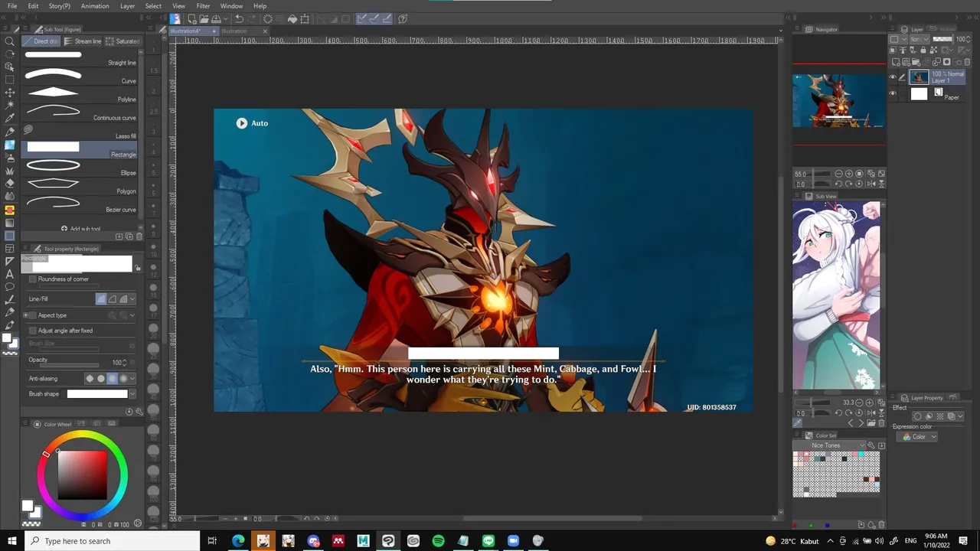Image resolution: width=980 pixels, height=551 pixels.
Task: Hide Layer 1 using its eye icon
Action: (x=893, y=77)
